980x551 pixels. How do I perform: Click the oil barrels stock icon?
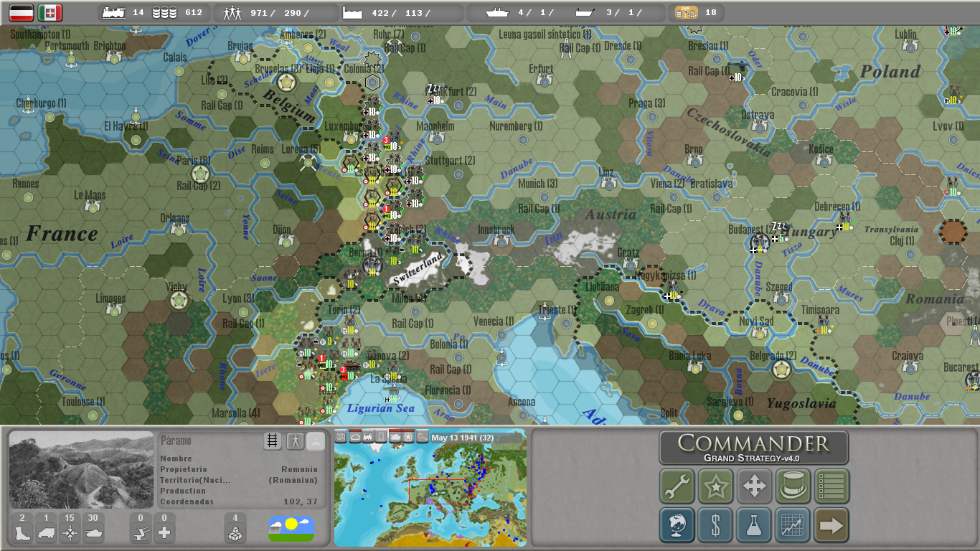click(x=164, y=12)
